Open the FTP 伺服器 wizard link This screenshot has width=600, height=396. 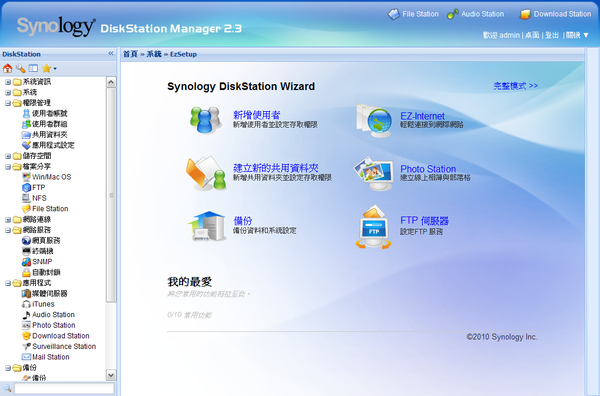pyautogui.click(x=424, y=221)
